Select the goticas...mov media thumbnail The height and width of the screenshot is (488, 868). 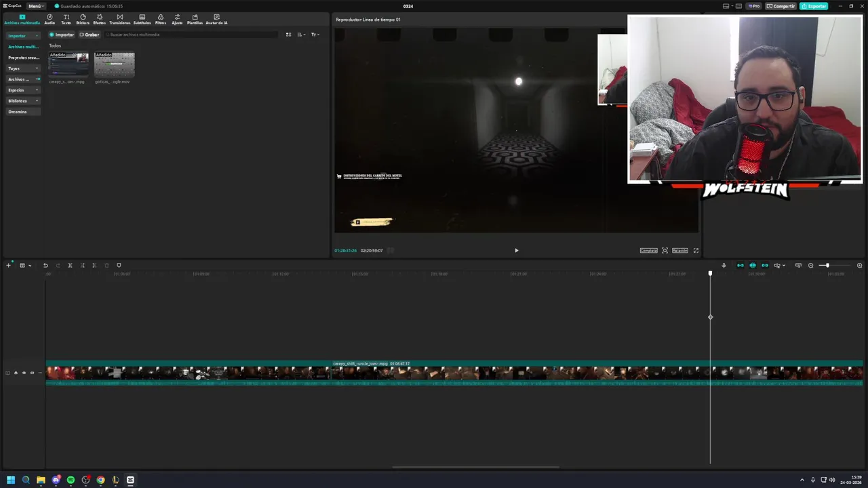pos(115,64)
